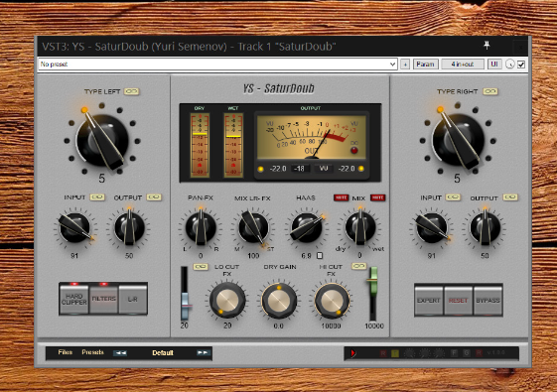Click the right channel INPUT link icon
557x392 pixels.
coord(454,197)
